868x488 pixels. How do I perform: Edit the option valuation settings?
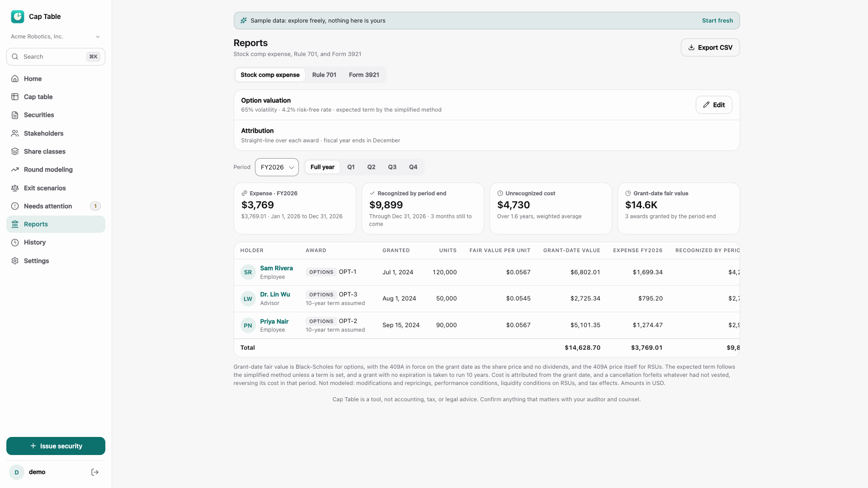click(714, 105)
